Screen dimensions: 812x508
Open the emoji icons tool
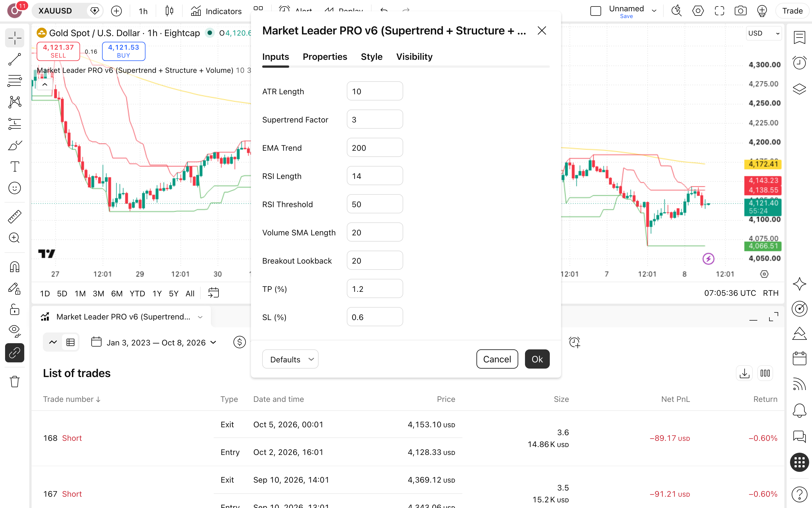tap(14, 188)
